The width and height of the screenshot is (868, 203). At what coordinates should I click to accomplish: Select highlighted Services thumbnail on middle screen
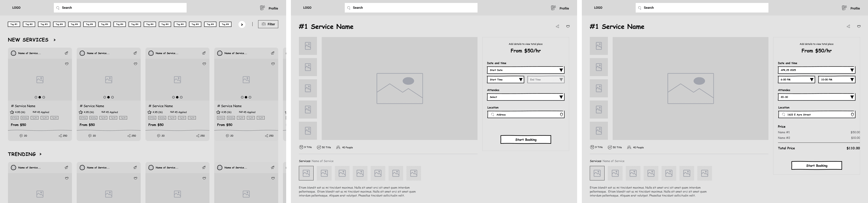[306, 173]
